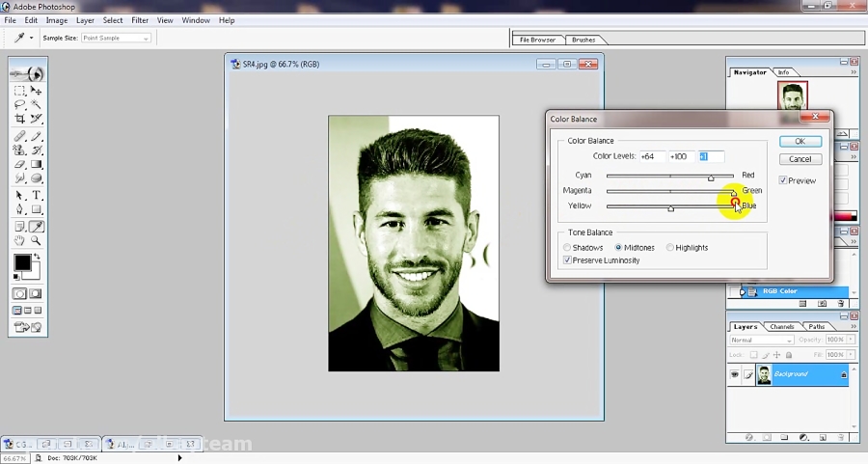Select Shadows tone balance
Image resolution: width=868 pixels, height=464 pixels.
pos(567,248)
